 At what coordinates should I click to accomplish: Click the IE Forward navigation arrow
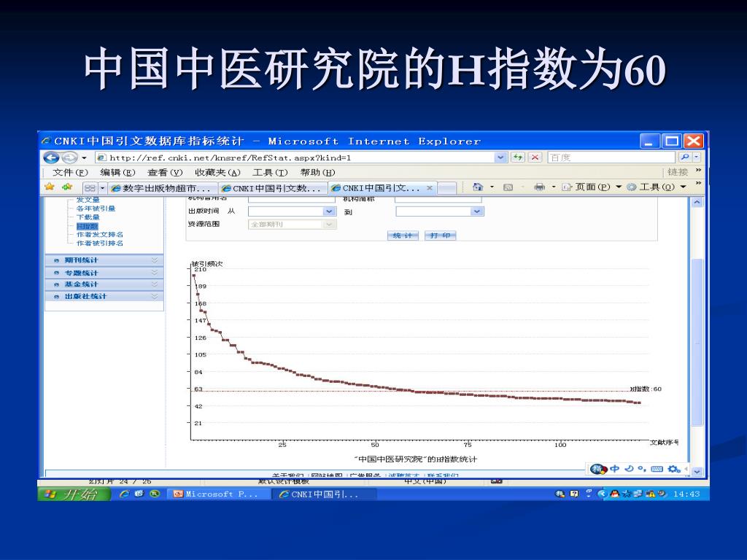[69, 157]
